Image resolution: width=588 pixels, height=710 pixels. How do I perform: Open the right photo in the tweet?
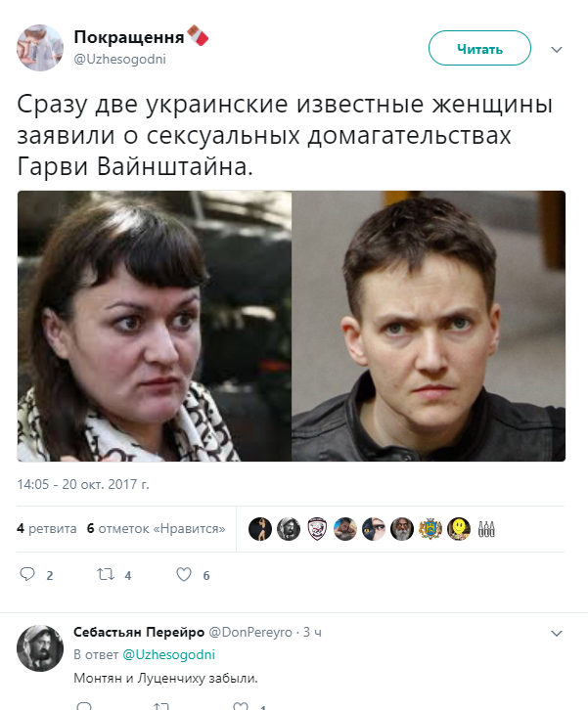click(x=429, y=326)
